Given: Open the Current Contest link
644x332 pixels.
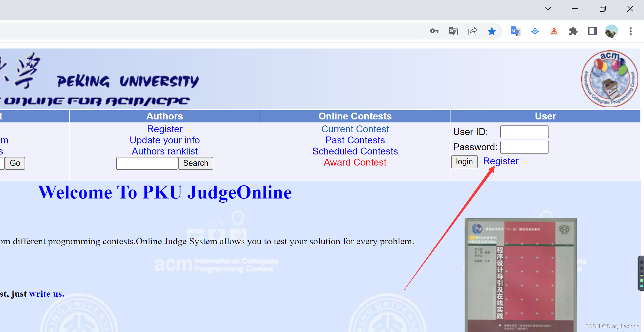Looking at the screenshot, I should click(x=355, y=129).
